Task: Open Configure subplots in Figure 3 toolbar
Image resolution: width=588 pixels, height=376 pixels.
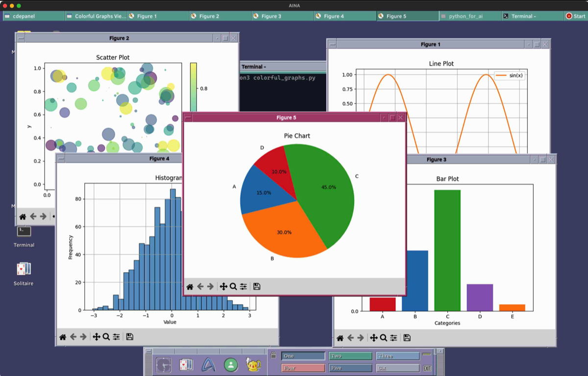Action: (x=393, y=338)
